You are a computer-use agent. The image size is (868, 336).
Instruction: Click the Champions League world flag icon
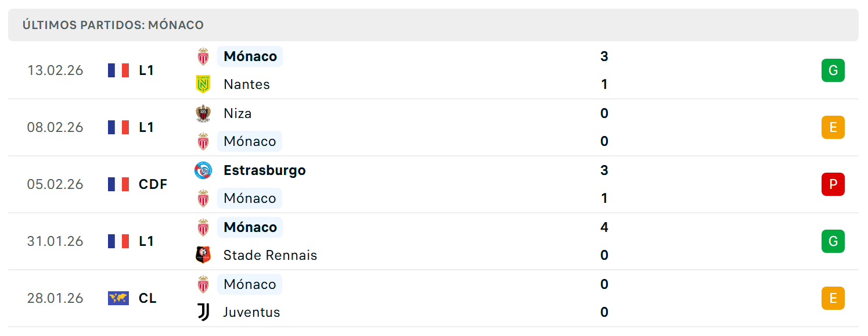coord(118,298)
